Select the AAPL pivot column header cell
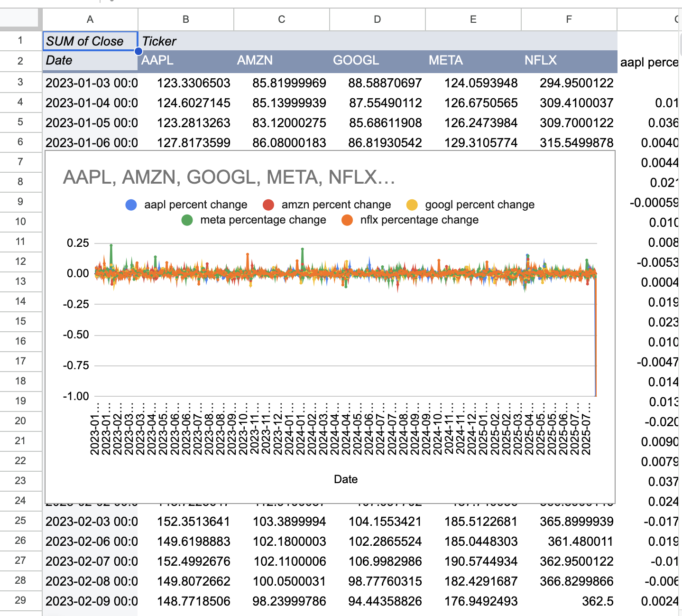The width and height of the screenshot is (682, 616). click(x=185, y=61)
